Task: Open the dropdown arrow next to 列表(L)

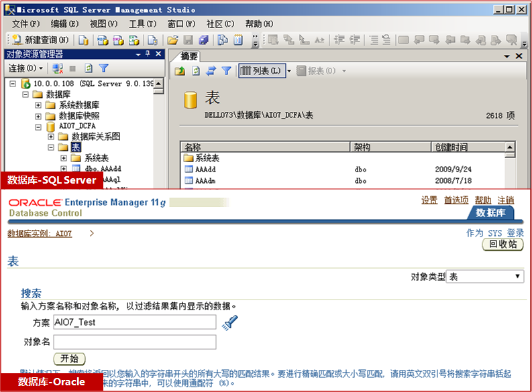Action: pos(289,71)
